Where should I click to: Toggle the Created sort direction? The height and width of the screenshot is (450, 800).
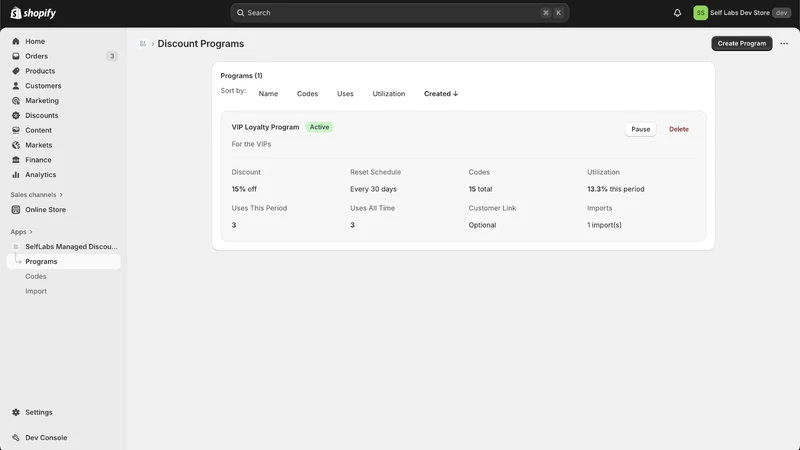tap(441, 94)
